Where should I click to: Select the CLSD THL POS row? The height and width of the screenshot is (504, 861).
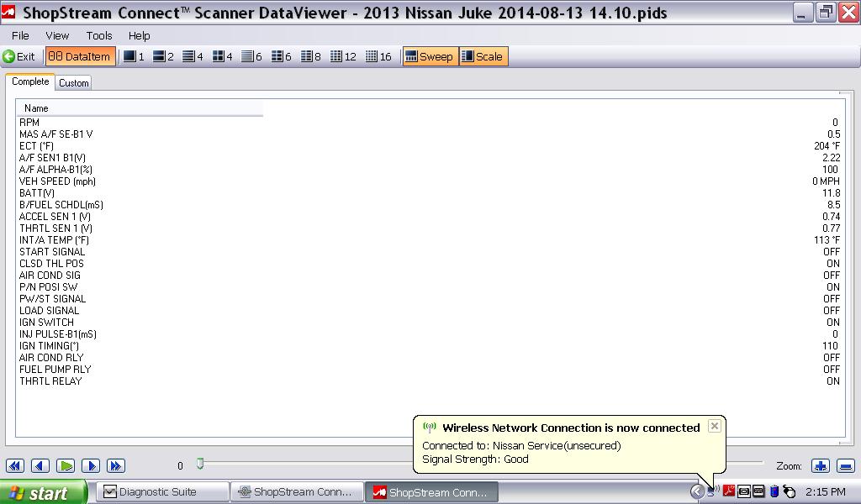point(430,264)
